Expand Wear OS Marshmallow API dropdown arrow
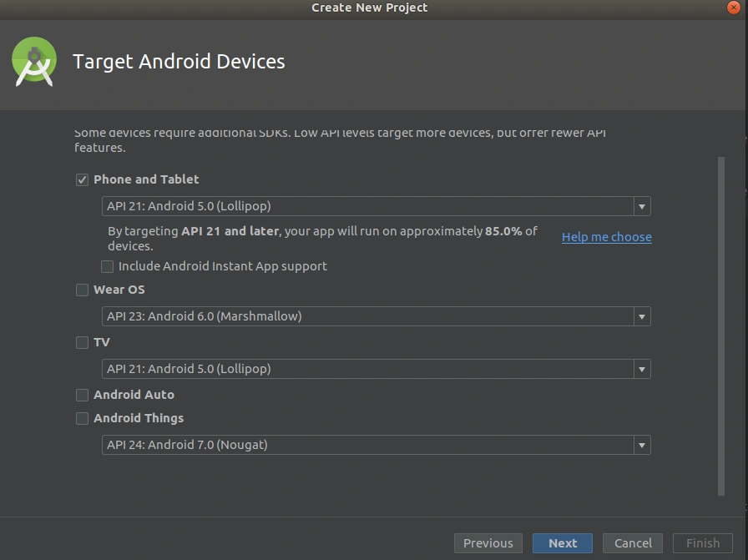 coord(642,317)
